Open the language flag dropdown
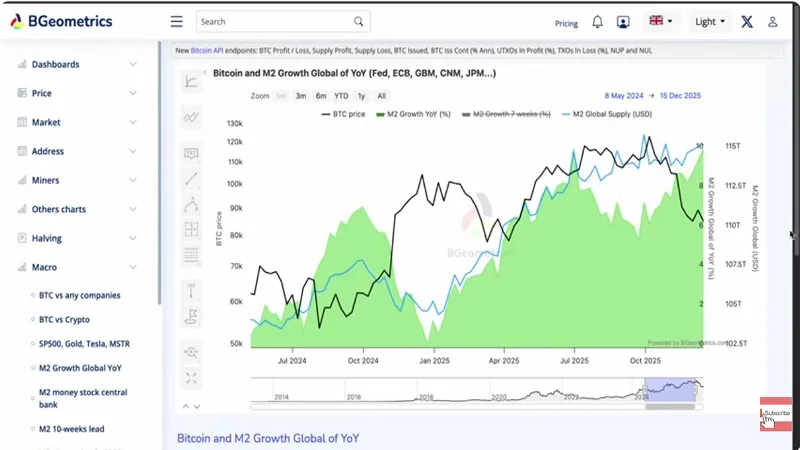 tap(661, 21)
